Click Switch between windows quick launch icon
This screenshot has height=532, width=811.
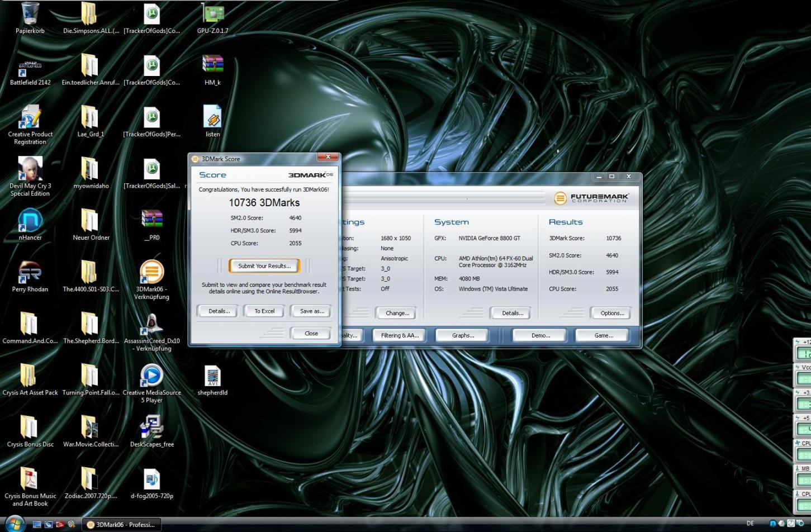[48, 525]
